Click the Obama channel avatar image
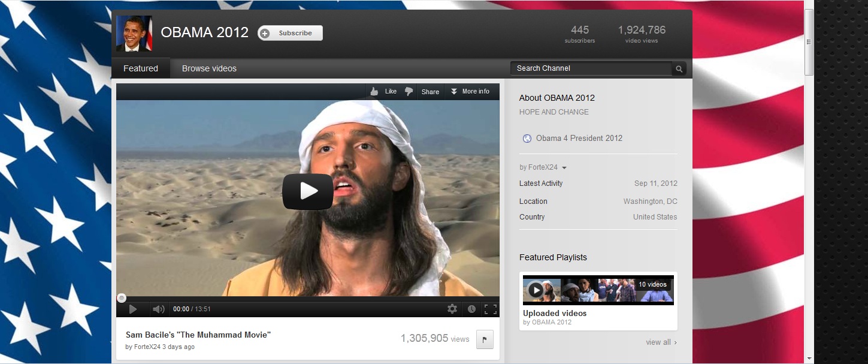 tap(134, 34)
